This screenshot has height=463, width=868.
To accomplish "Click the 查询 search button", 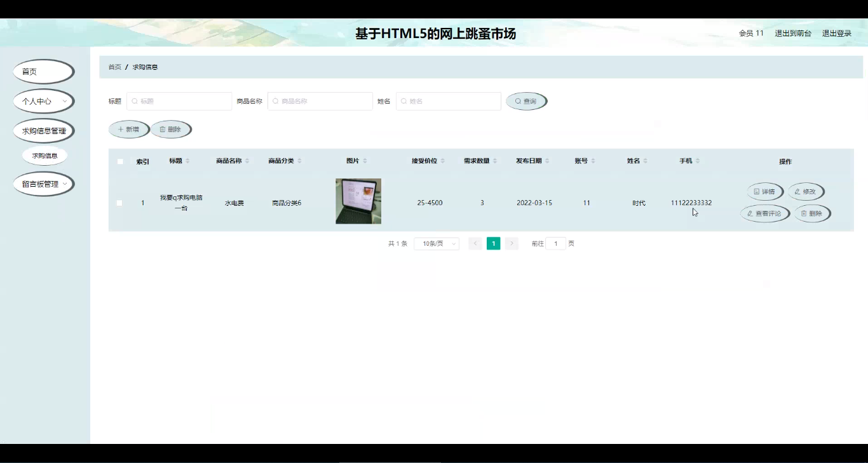I will coord(526,101).
